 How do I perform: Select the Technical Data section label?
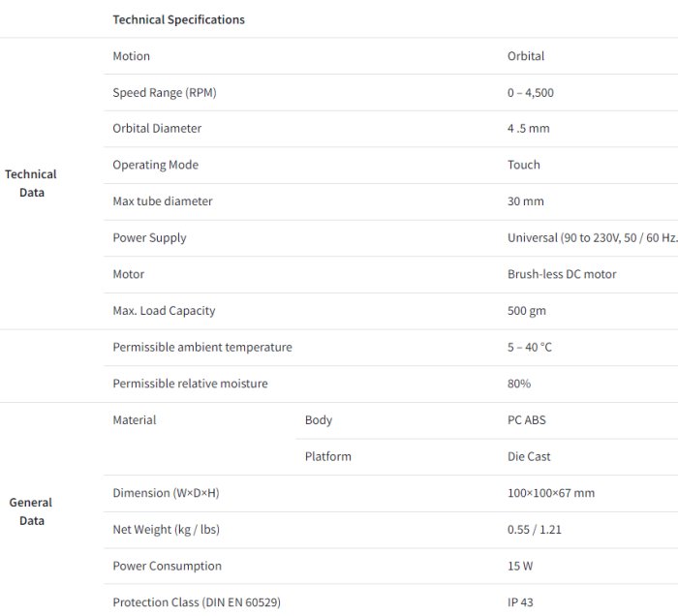(x=31, y=183)
